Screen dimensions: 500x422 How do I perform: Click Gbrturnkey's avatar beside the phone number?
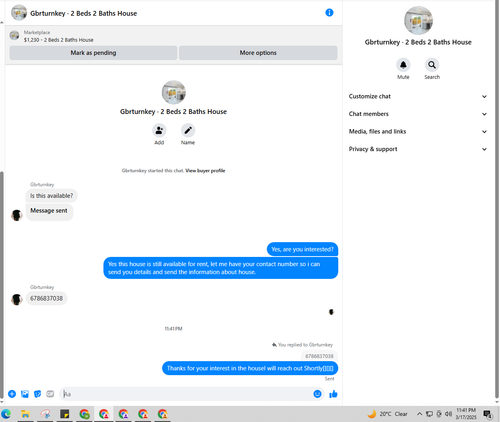pyautogui.click(x=17, y=299)
